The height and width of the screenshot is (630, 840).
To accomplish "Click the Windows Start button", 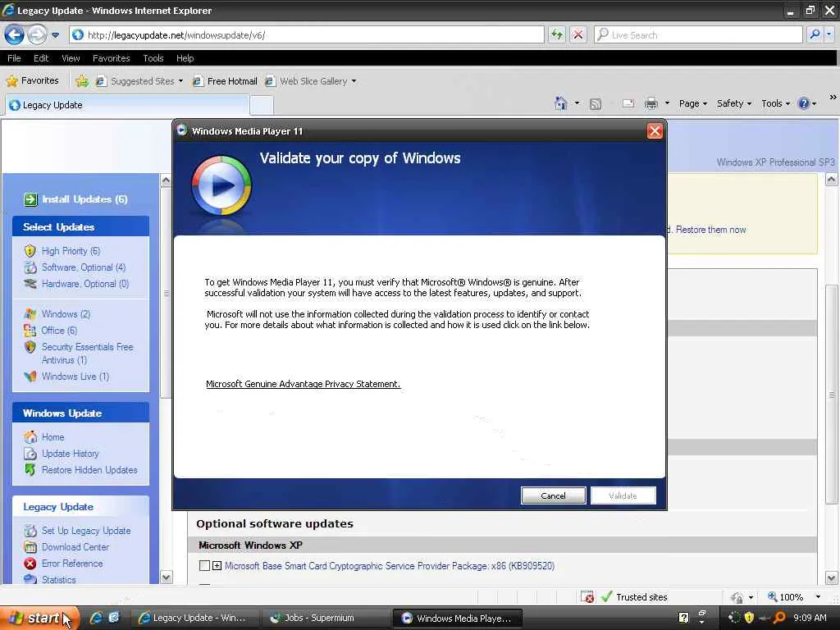I will [39, 619].
